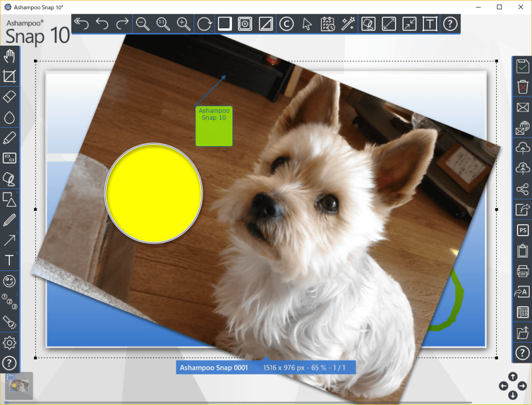Select the shapes tool
Viewport: 532px width, 405px height.
9,199
